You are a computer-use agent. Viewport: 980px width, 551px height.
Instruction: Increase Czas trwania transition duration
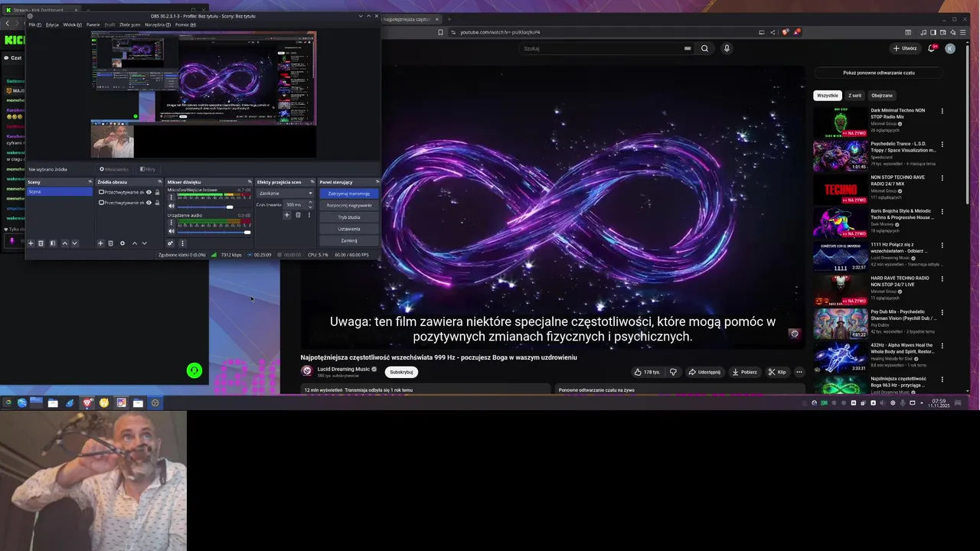click(310, 203)
